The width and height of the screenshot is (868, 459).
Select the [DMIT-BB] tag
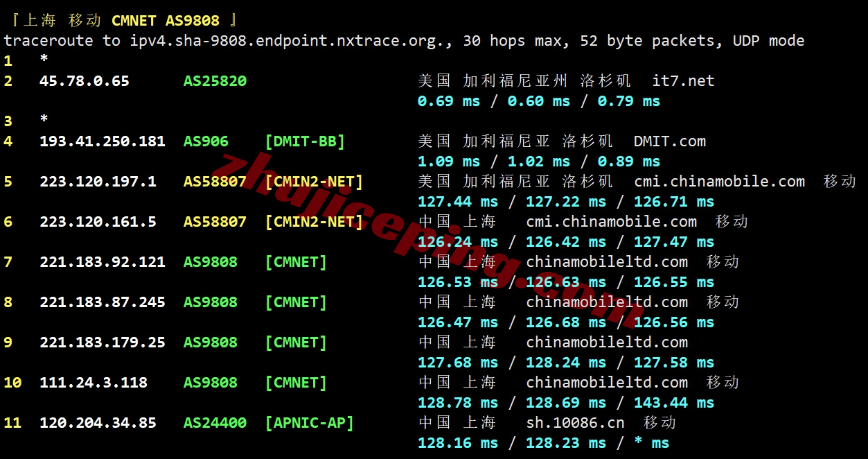coord(305,141)
